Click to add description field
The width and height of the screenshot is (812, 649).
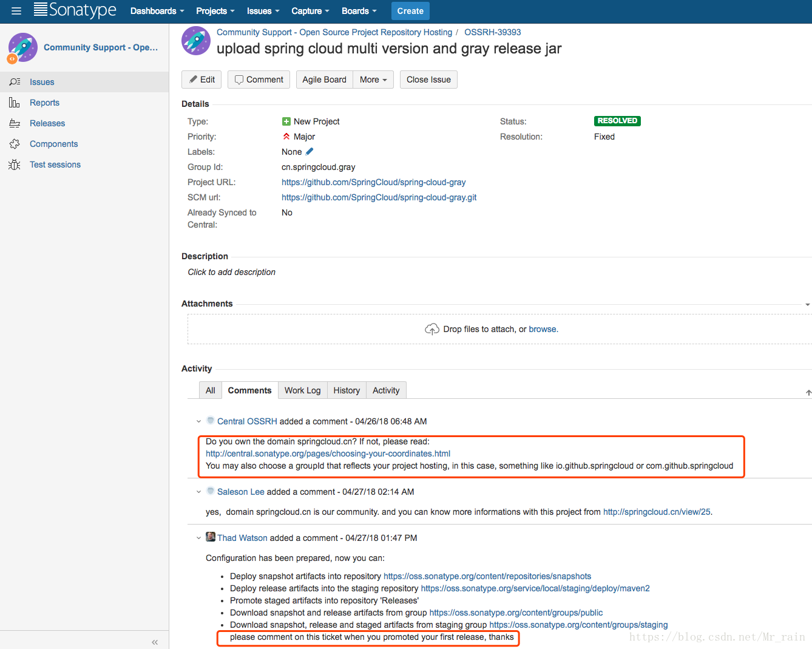point(231,272)
